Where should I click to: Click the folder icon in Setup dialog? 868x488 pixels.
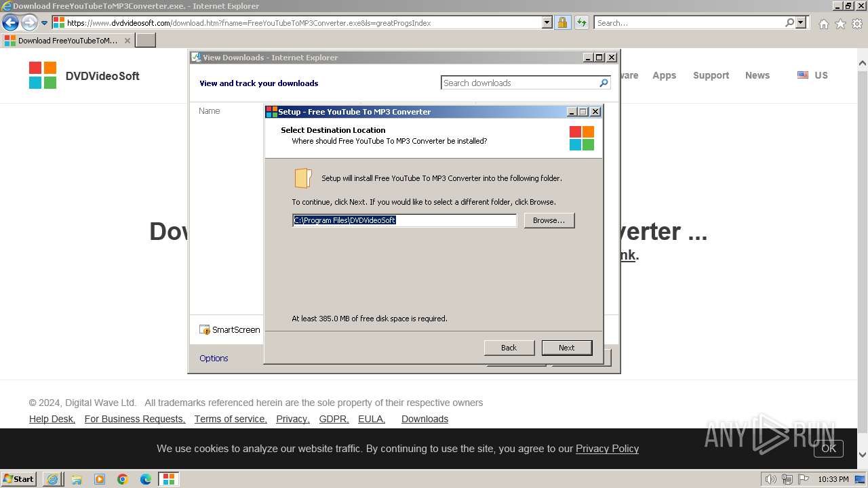pos(302,178)
